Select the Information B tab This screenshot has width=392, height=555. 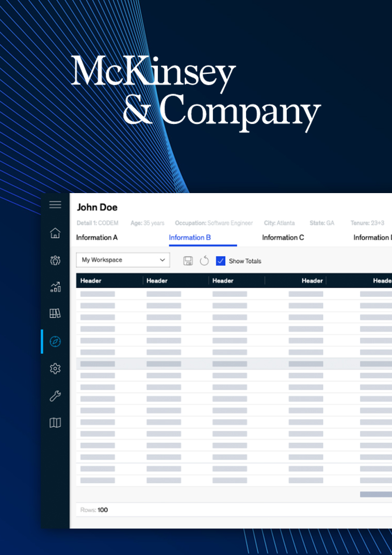click(x=190, y=237)
